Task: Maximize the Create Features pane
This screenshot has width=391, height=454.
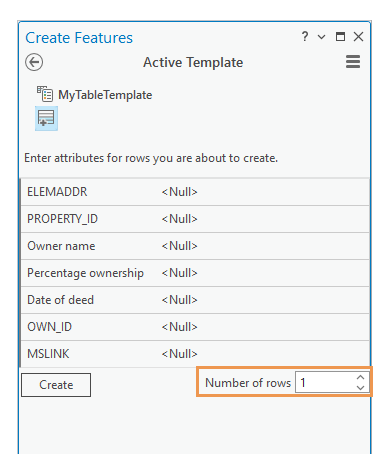Action: [340, 36]
